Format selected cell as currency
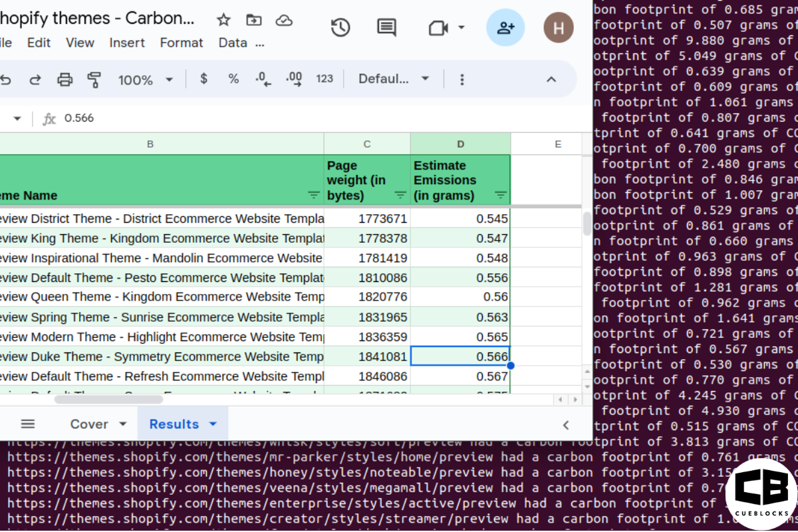798x532 pixels. point(203,78)
